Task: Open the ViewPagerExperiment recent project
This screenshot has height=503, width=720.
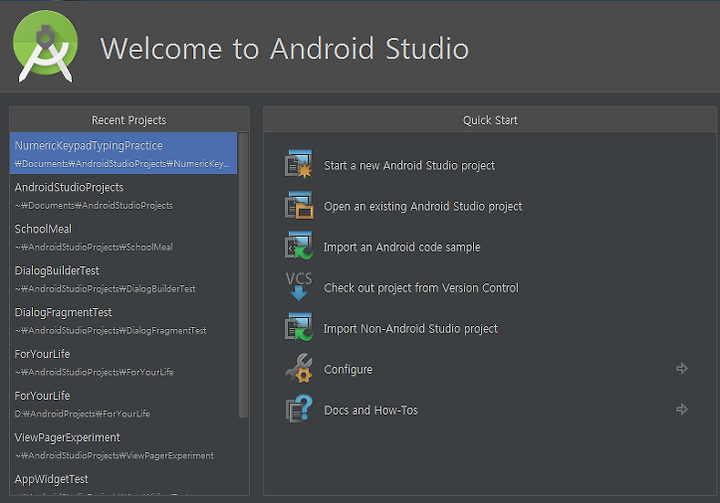Action: [x=124, y=446]
